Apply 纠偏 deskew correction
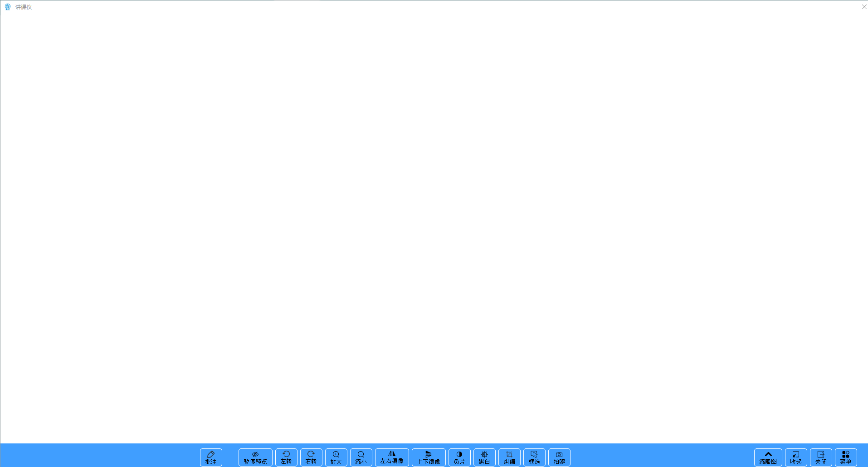 point(509,457)
